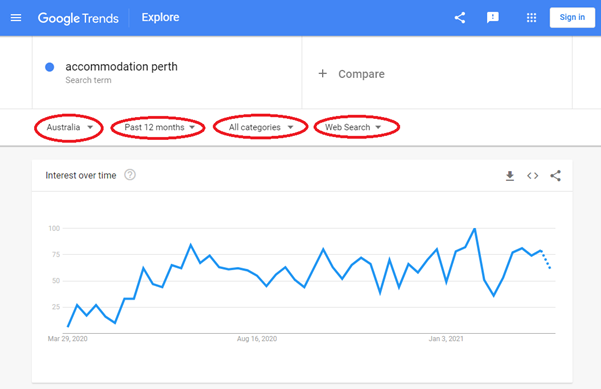Open the hamburger main menu
The width and height of the screenshot is (601, 389).
[16, 18]
